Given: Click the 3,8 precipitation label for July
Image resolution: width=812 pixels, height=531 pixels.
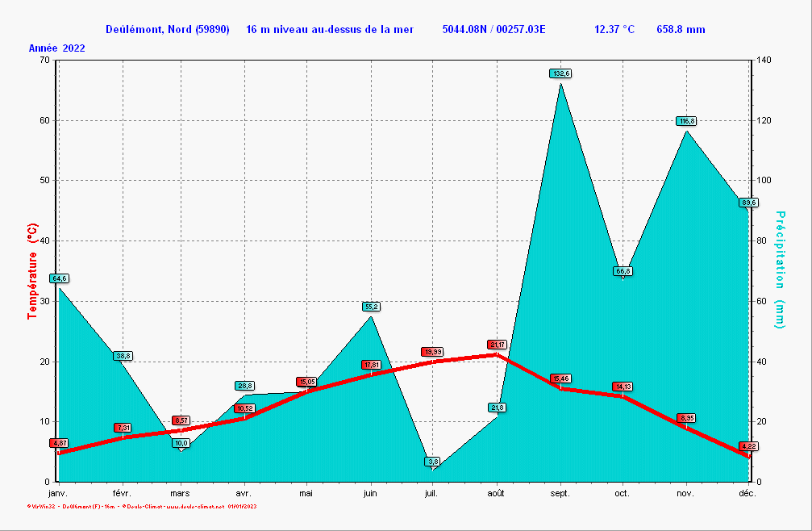Looking at the screenshot, I should coord(433,462).
